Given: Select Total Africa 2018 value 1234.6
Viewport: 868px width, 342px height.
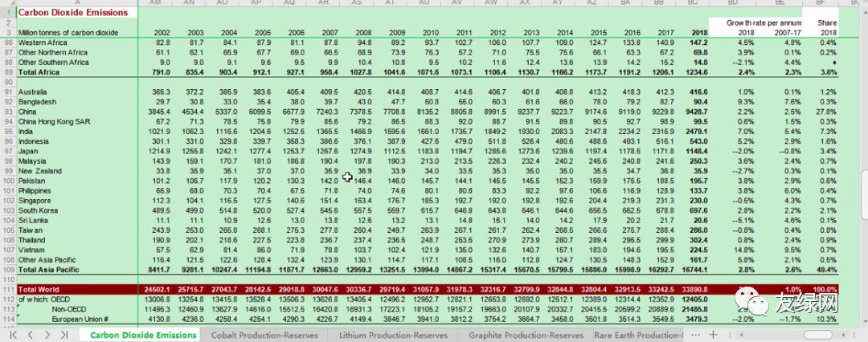Looking at the screenshot, I should [x=696, y=72].
